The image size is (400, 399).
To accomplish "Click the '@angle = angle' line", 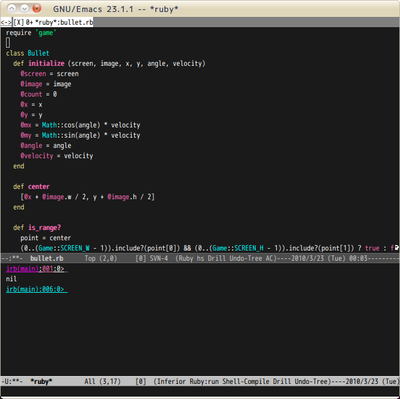I will pyautogui.click(x=46, y=146).
